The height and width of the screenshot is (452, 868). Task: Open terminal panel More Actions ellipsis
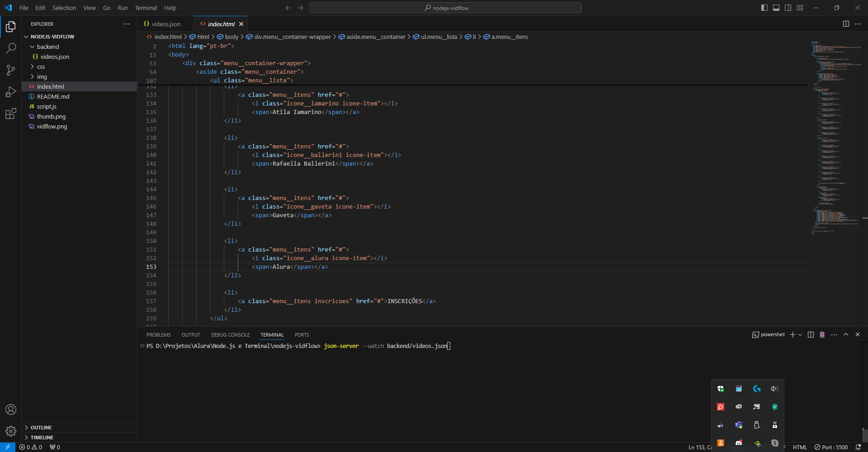834,335
